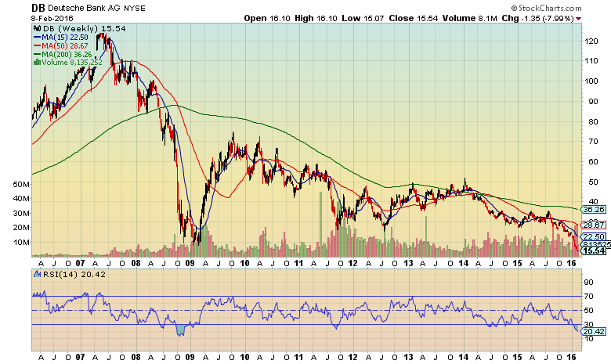Image resolution: width=611 pixels, height=364 pixels.
Task: Click the blue 22.50 price tag
Action: 593,236
